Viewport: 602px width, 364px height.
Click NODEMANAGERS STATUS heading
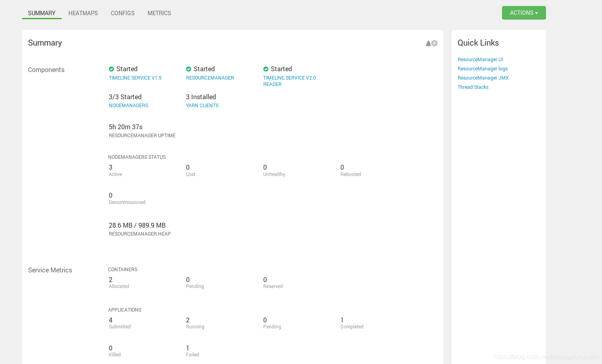tap(137, 157)
